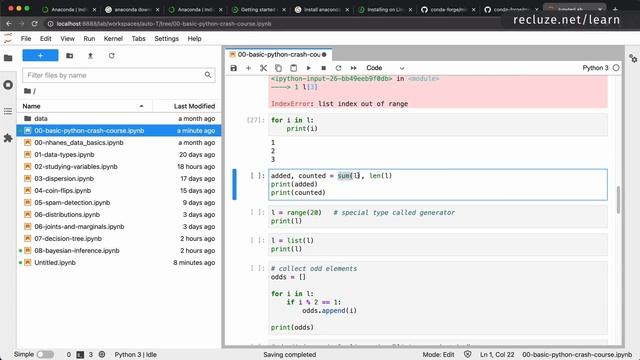Image resolution: width=640 pixels, height=360 pixels.
Task: Click the browser back arrow
Action: click(x=9, y=24)
